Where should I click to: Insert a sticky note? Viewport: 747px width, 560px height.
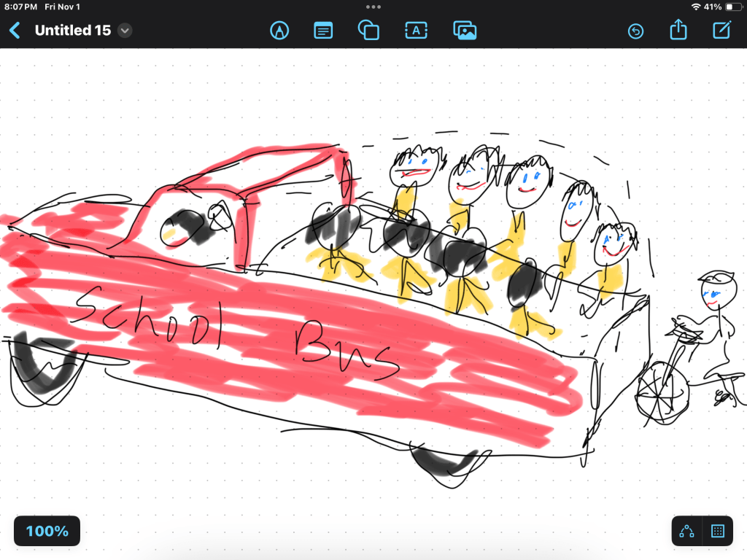click(323, 31)
